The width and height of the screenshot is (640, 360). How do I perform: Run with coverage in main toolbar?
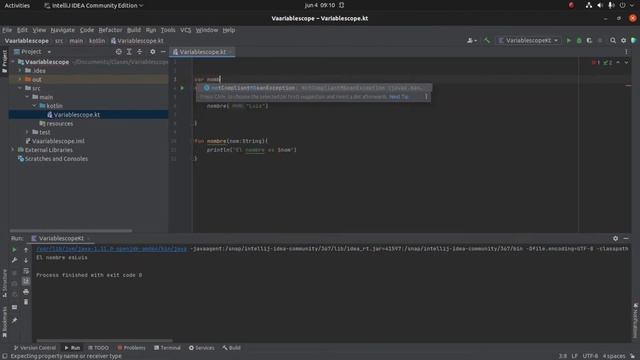pyautogui.click(x=589, y=40)
